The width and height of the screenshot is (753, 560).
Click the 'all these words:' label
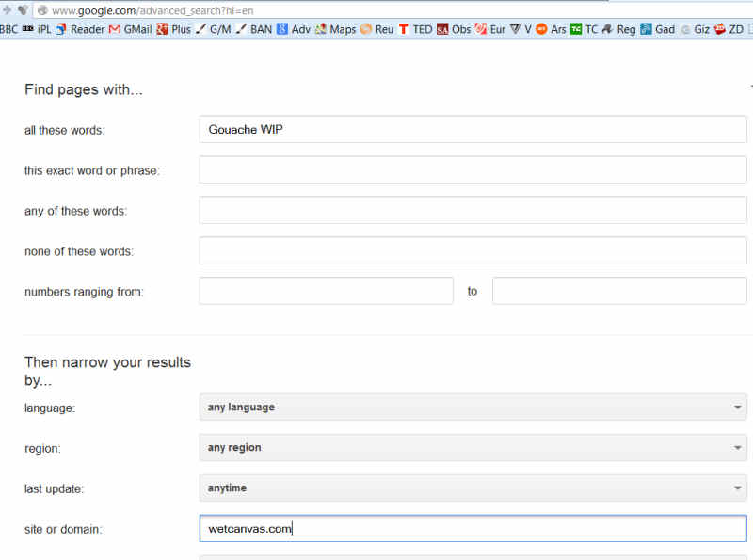point(64,130)
